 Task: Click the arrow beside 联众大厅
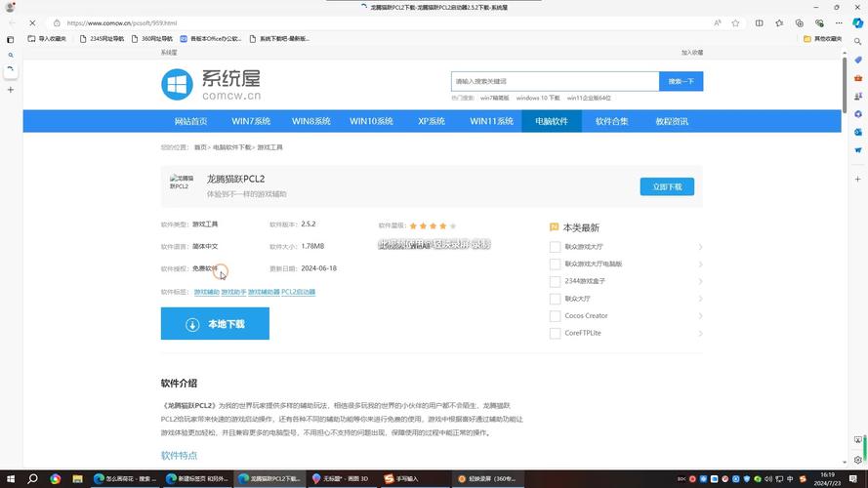pyautogui.click(x=700, y=299)
